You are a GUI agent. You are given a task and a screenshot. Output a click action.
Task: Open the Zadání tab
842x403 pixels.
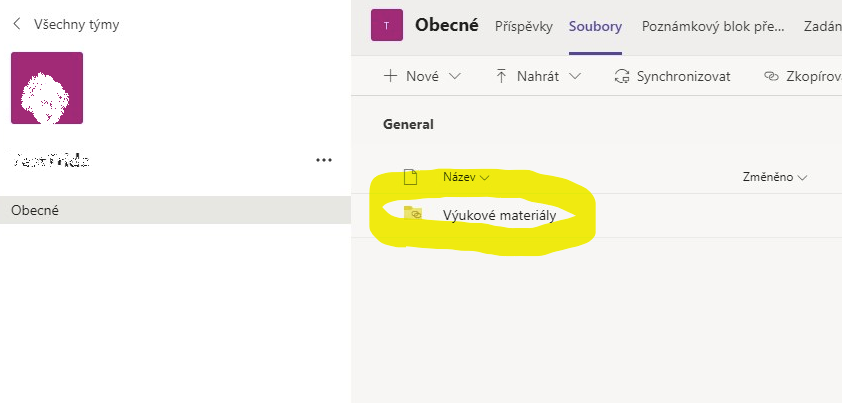(x=823, y=26)
